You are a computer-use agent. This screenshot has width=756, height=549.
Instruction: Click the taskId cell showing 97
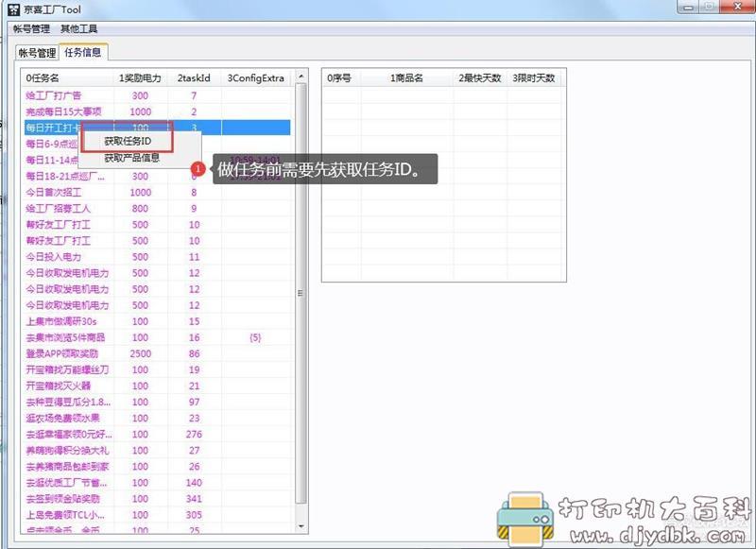(x=194, y=402)
